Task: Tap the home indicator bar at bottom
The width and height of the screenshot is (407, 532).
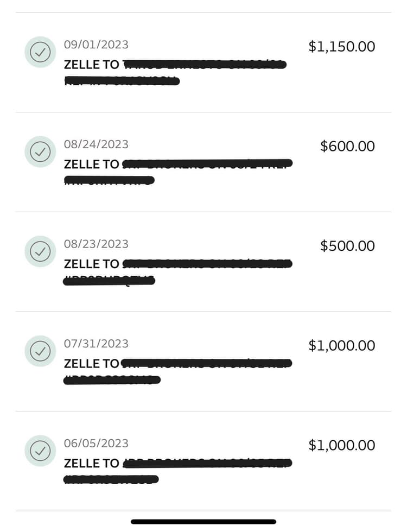Action: click(x=203, y=522)
